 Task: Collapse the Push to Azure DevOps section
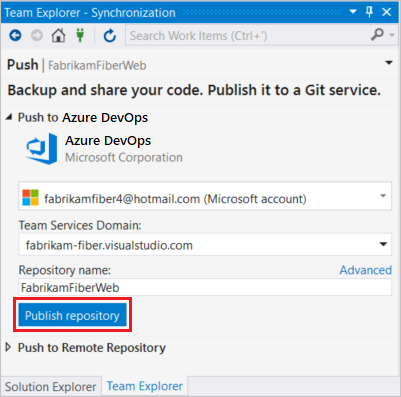point(9,117)
